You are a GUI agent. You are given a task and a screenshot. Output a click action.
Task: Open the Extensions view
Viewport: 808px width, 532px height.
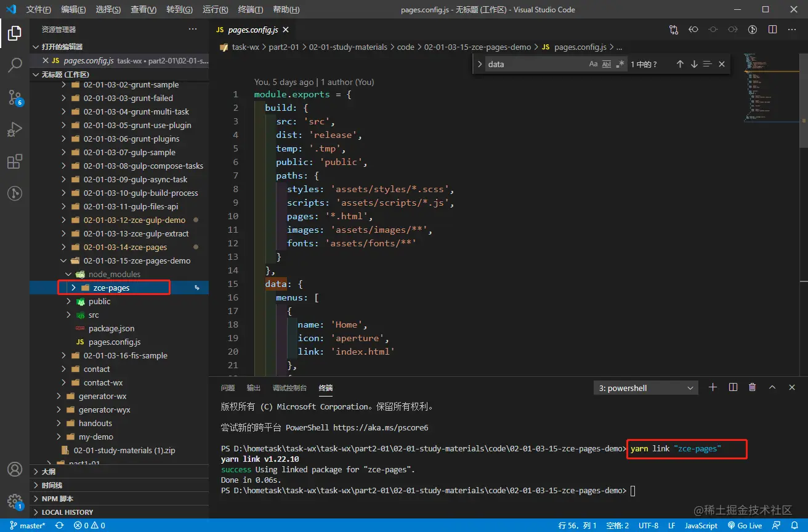(15, 161)
